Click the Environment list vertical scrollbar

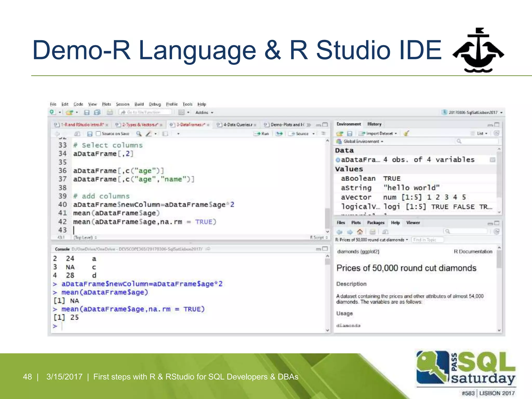pos(499,181)
